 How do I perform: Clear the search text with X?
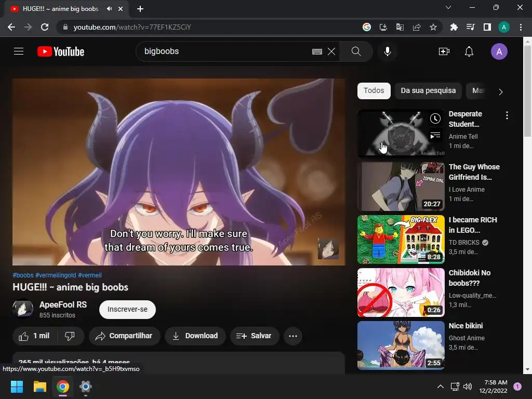[x=331, y=51]
